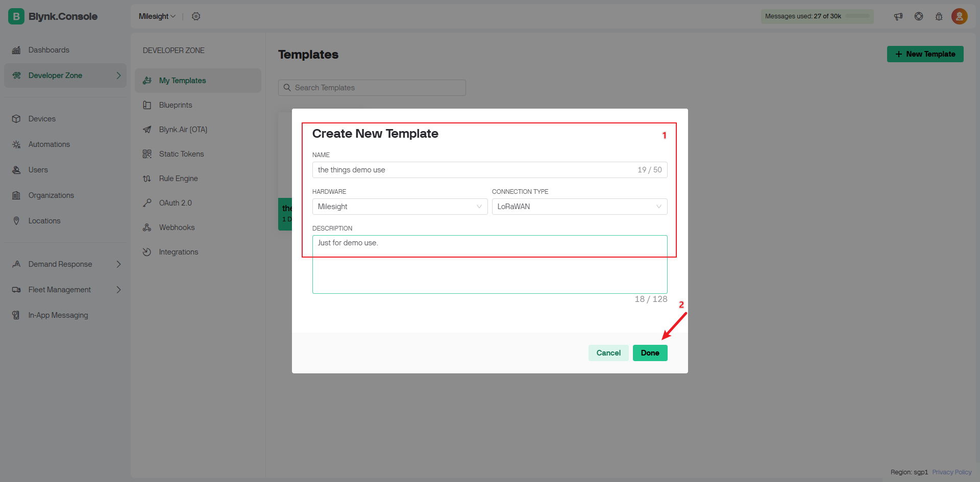Open the Hardware Milesight dropdown
980x482 pixels.
[400, 207]
